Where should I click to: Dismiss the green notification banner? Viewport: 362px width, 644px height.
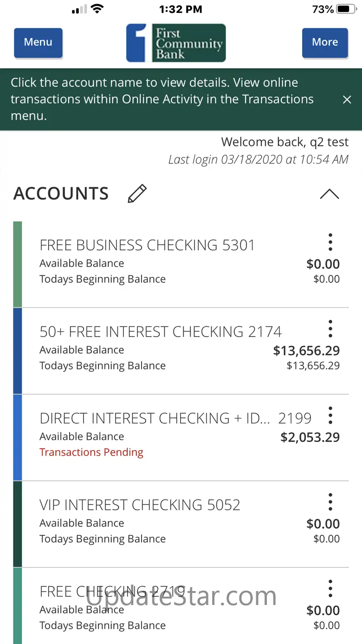(347, 99)
